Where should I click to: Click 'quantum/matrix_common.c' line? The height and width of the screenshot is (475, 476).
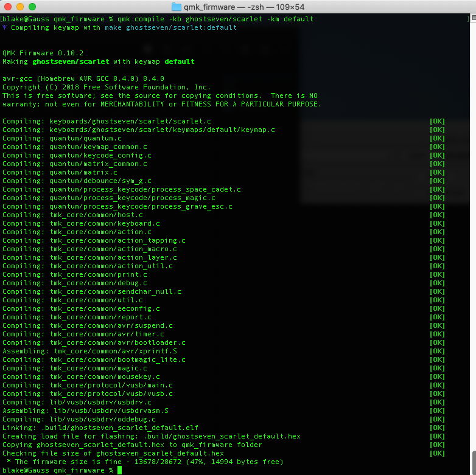click(75, 164)
